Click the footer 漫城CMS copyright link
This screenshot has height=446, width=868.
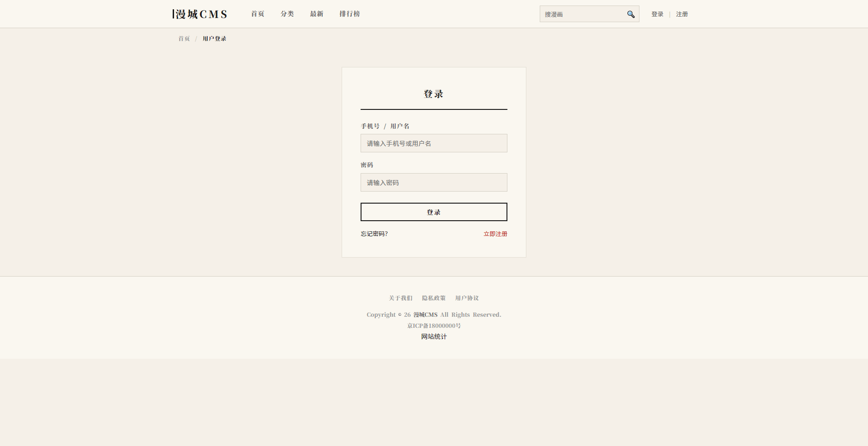coord(425,315)
